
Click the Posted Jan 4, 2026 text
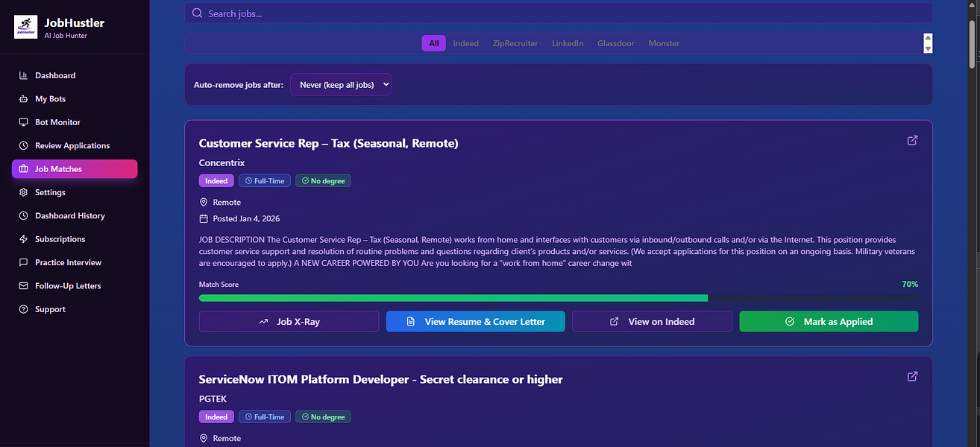pyautogui.click(x=246, y=218)
